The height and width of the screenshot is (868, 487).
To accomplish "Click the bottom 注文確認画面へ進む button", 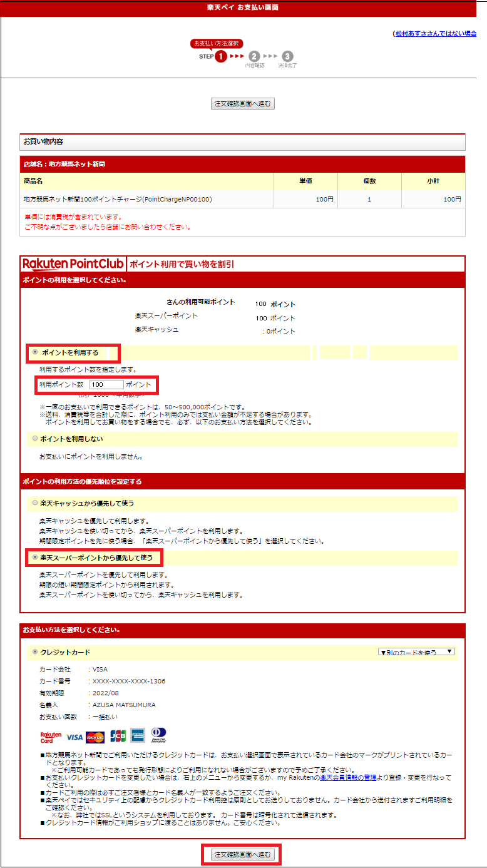I will click(242, 854).
